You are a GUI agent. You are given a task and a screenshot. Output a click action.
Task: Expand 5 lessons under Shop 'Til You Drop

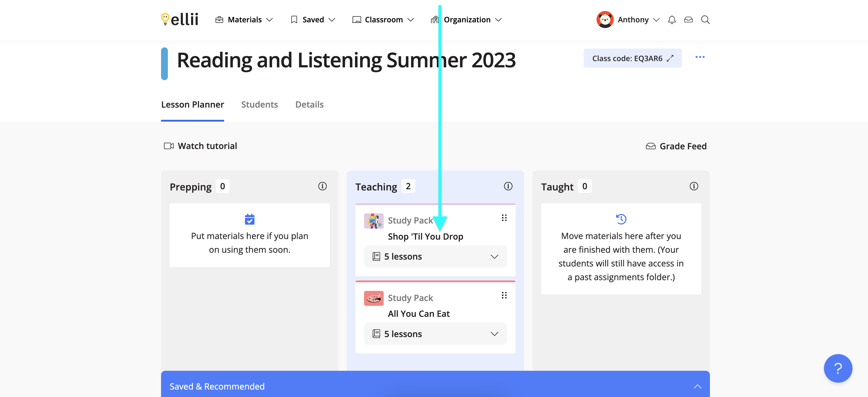[435, 257]
